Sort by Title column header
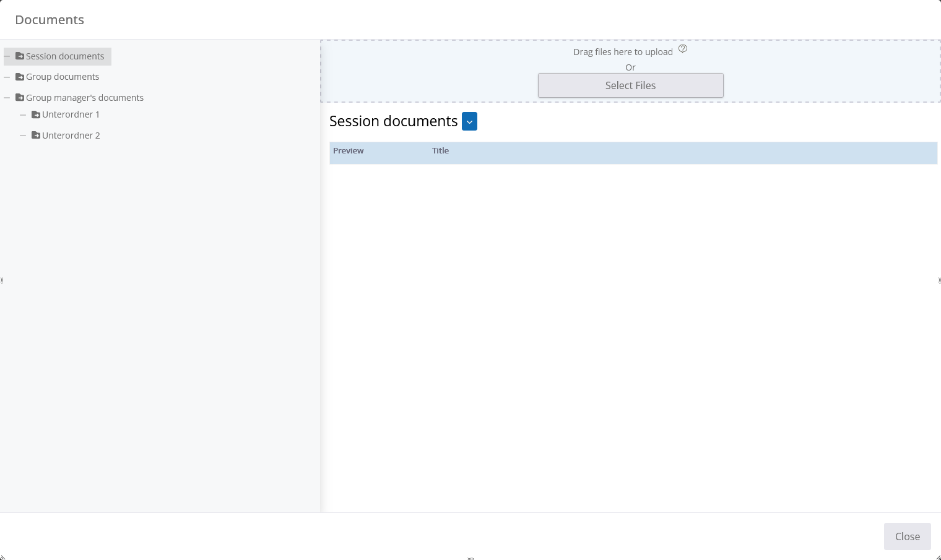The height and width of the screenshot is (560, 941). 440,151
